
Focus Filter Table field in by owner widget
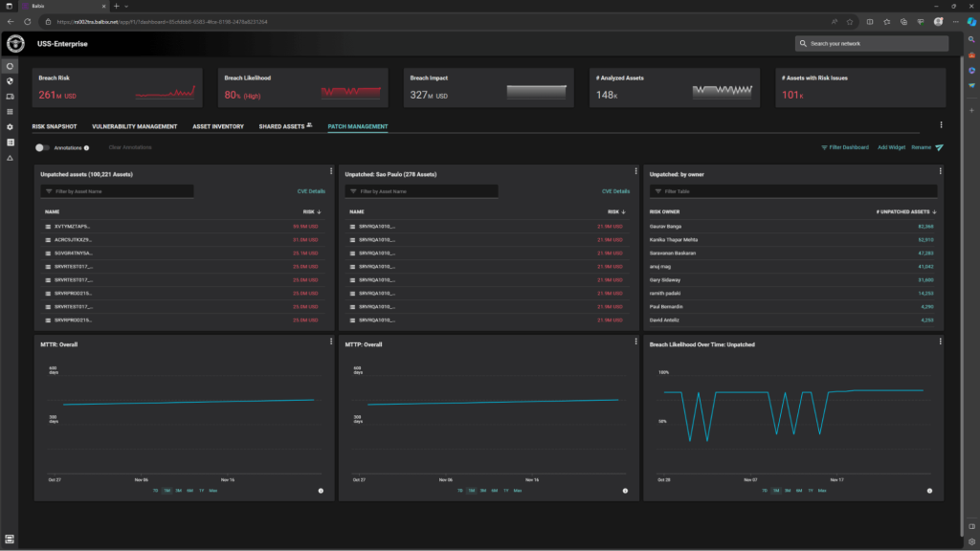793,191
